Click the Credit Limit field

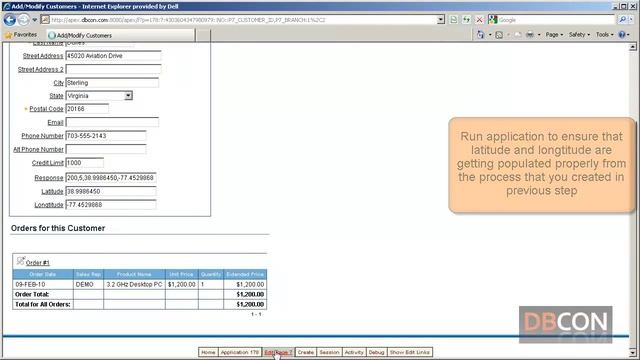point(84,163)
